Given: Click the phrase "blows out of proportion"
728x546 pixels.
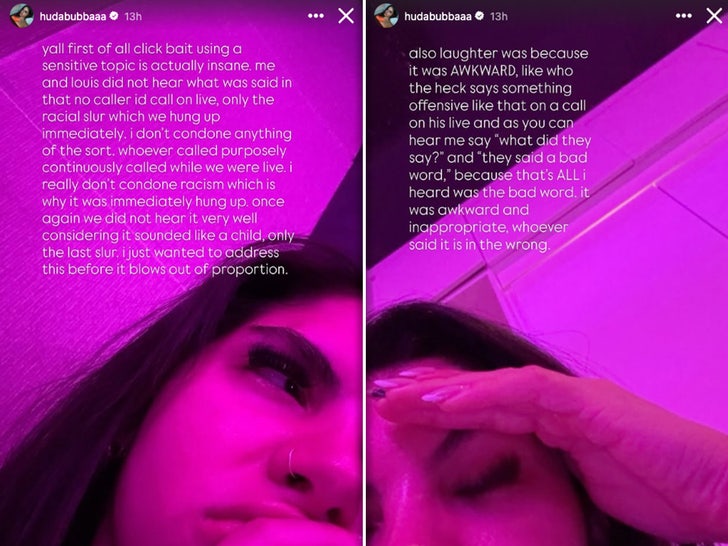Looking at the screenshot, I should [208, 269].
